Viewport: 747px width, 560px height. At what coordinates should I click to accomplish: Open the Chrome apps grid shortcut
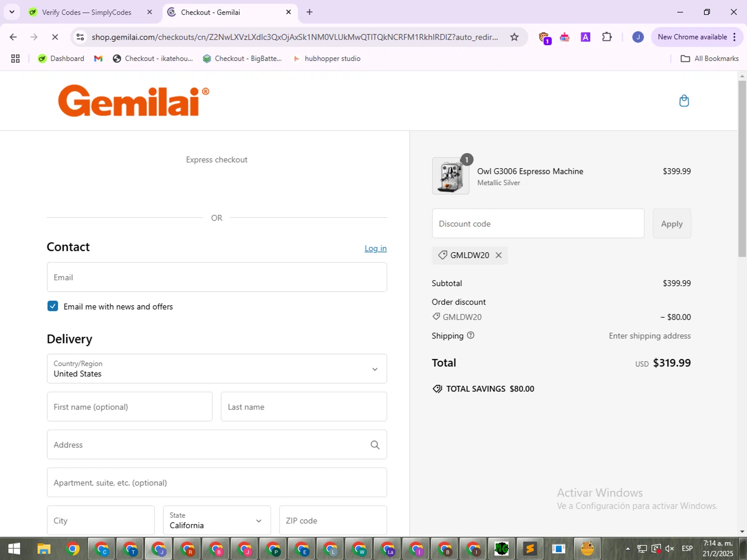(15, 59)
